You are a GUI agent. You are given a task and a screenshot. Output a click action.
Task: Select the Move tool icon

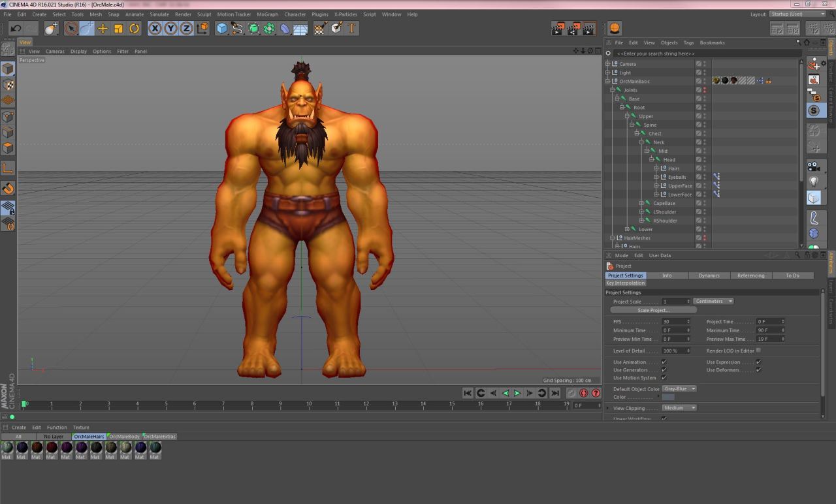[103, 28]
